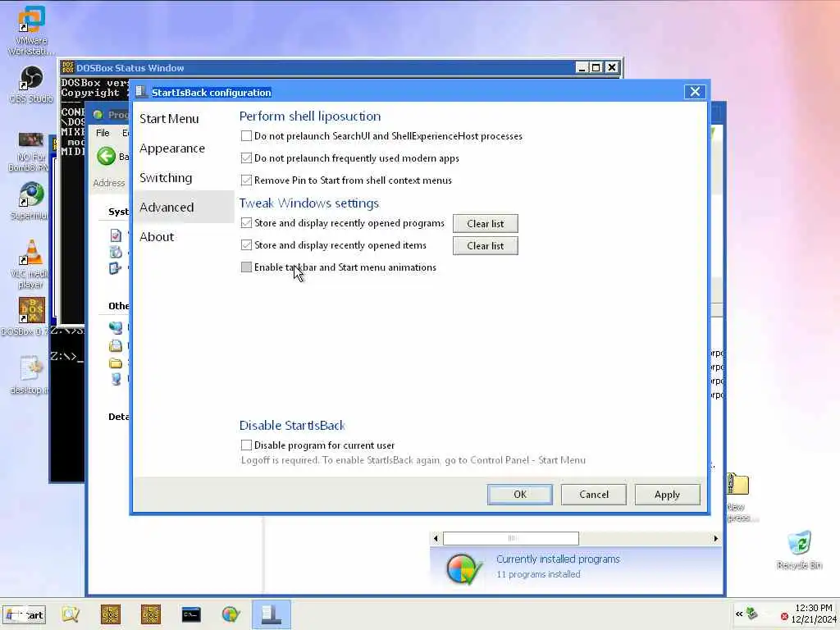Switch to first DOSBox taskbar icon
This screenshot has height=630, width=840.
(111, 614)
